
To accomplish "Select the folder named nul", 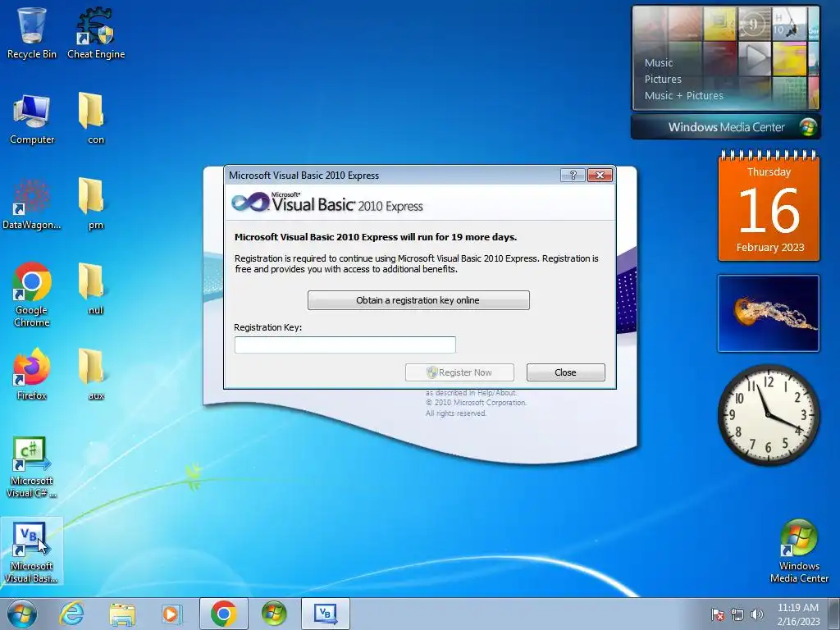I will (x=96, y=288).
